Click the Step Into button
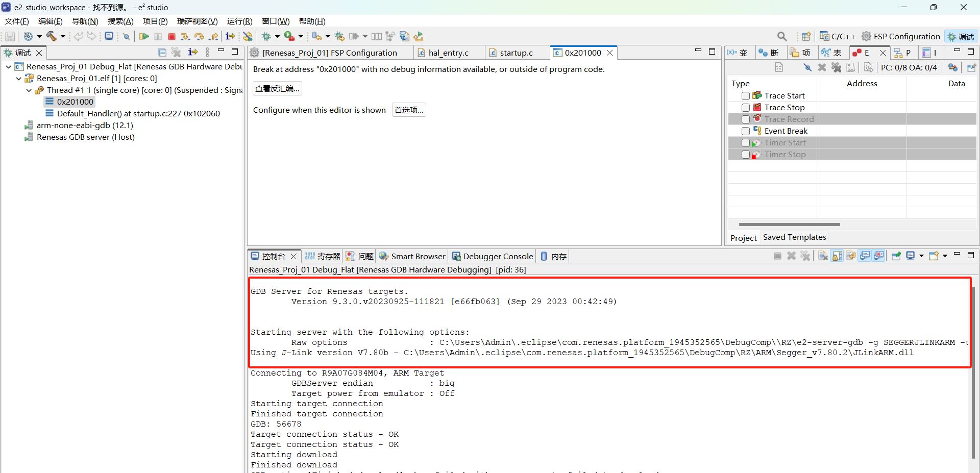The width and height of the screenshot is (980, 473). [x=185, y=36]
